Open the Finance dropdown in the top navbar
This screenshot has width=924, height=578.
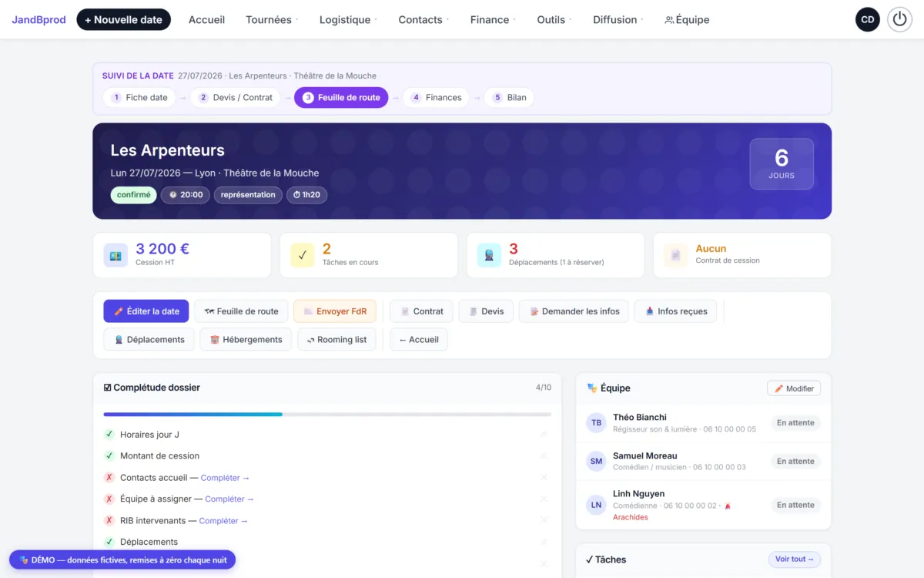point(493,20)
